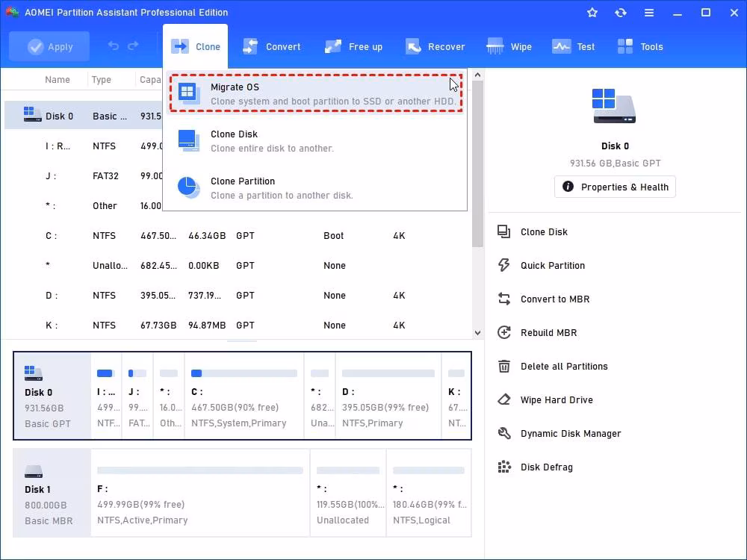
Task: Open the Test menu
Action: click(x=573, y=46)
